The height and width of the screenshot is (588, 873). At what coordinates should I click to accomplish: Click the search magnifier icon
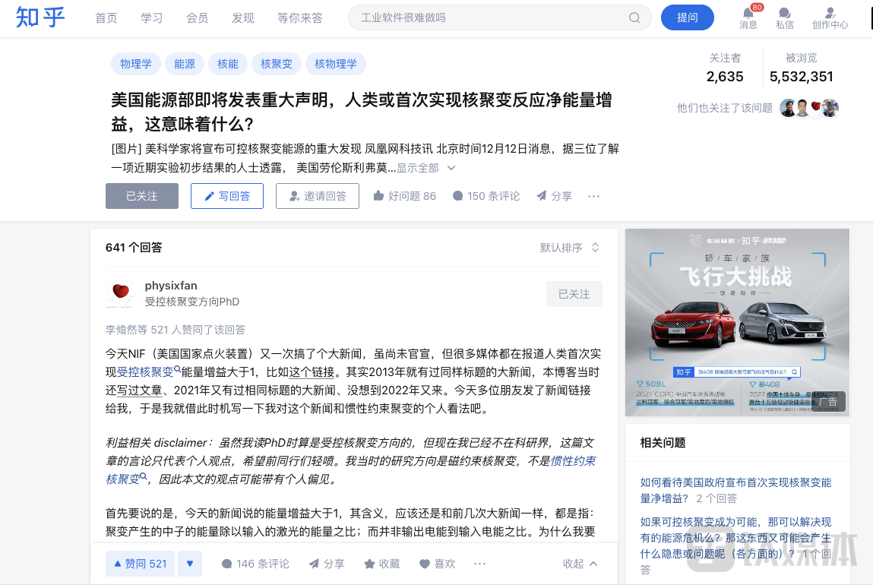pyautogui.click(x=634, y=18)
